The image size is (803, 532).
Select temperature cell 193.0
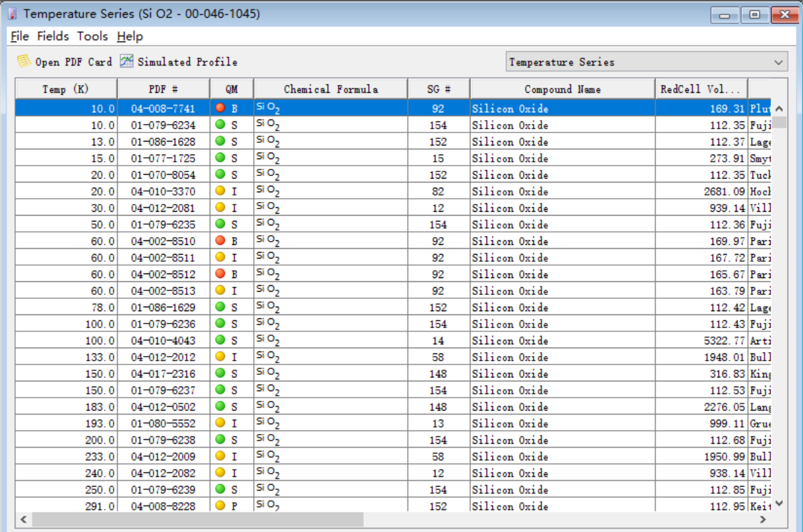[x=66, y=424]
